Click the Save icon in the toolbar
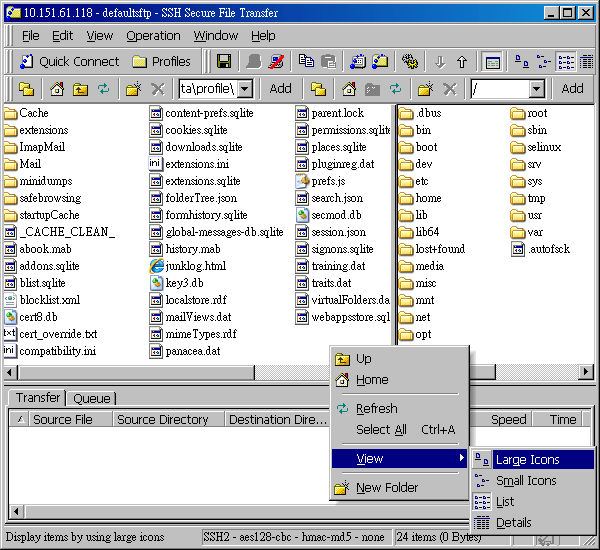Viewport: 600px width, 550px height. [224, 62]
